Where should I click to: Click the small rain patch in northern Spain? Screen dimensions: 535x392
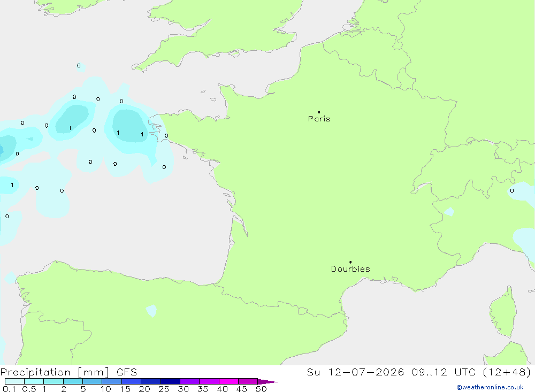pos(151,311)
